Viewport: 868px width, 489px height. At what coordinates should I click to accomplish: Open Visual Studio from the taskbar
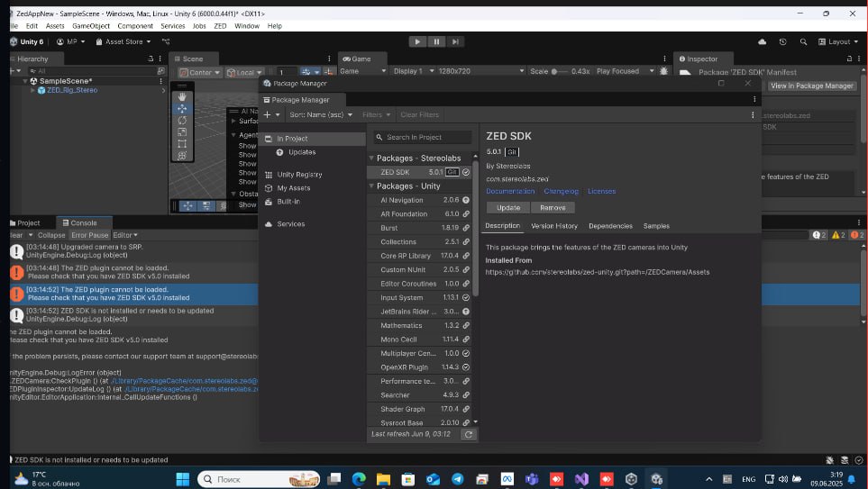[581, 479]
